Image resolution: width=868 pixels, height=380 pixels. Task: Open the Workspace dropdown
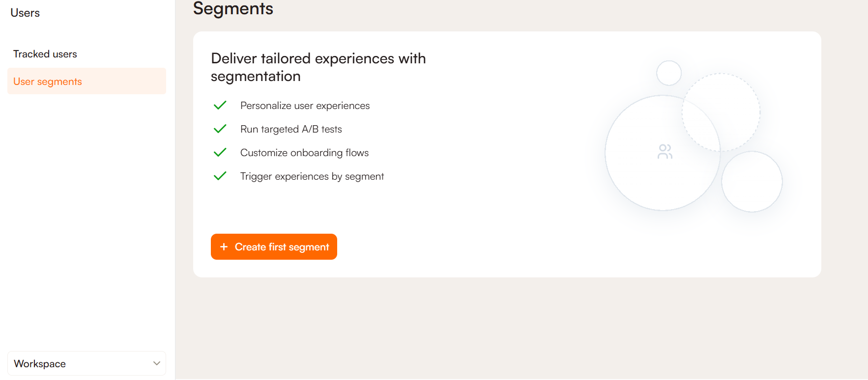point(87,364)
